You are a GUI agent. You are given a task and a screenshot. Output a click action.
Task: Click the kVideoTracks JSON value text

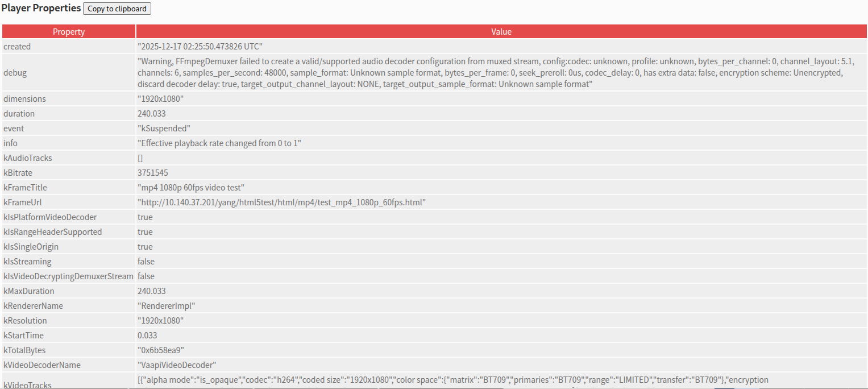(x=452, y=380)
